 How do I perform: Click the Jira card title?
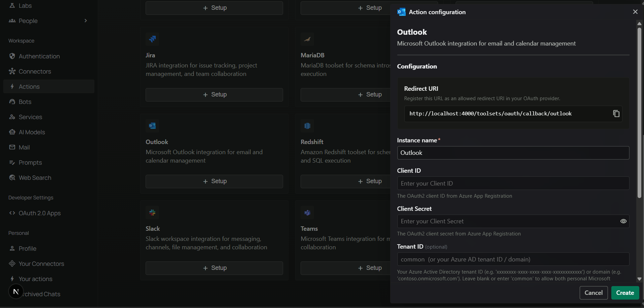coord(150,55)
